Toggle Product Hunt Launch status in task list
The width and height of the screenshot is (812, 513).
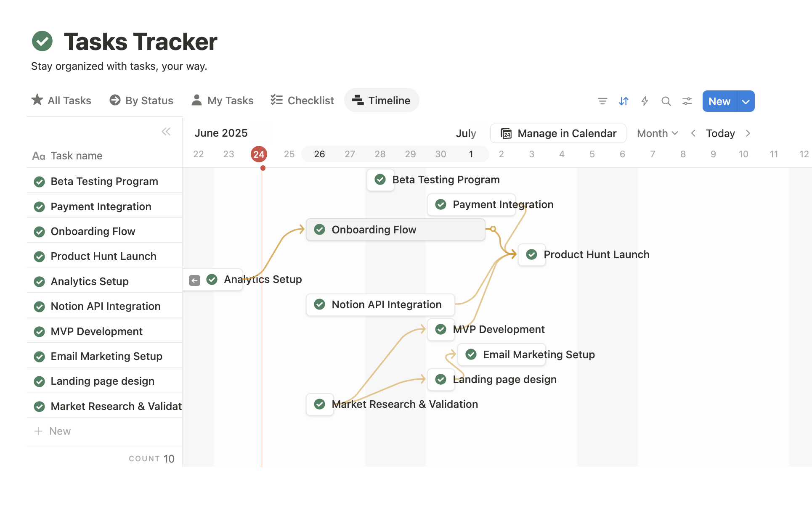(40, 256)
